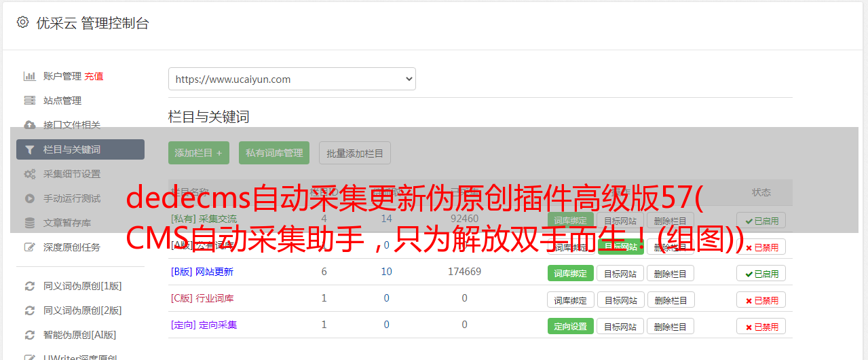
Task: Click the play icon for 手动运行测试
Action: (30, 198)
